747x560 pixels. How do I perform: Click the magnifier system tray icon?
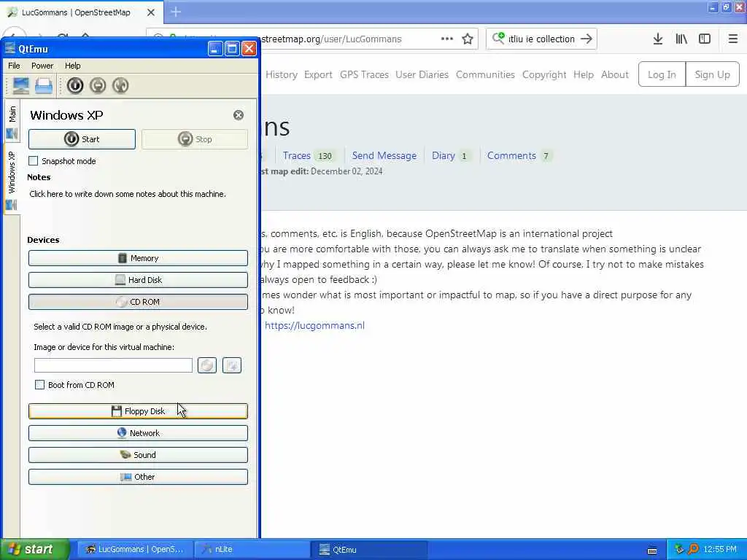tap(694, 550)
